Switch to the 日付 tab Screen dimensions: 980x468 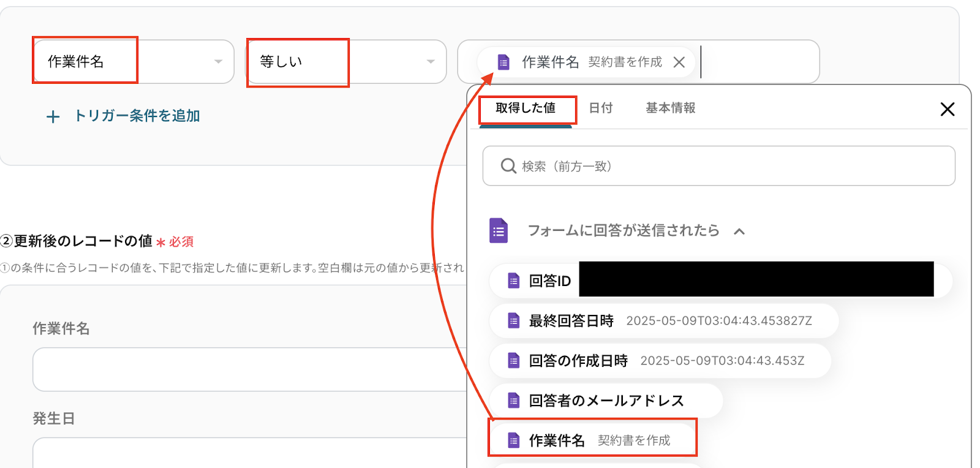(x=600, y=108)
